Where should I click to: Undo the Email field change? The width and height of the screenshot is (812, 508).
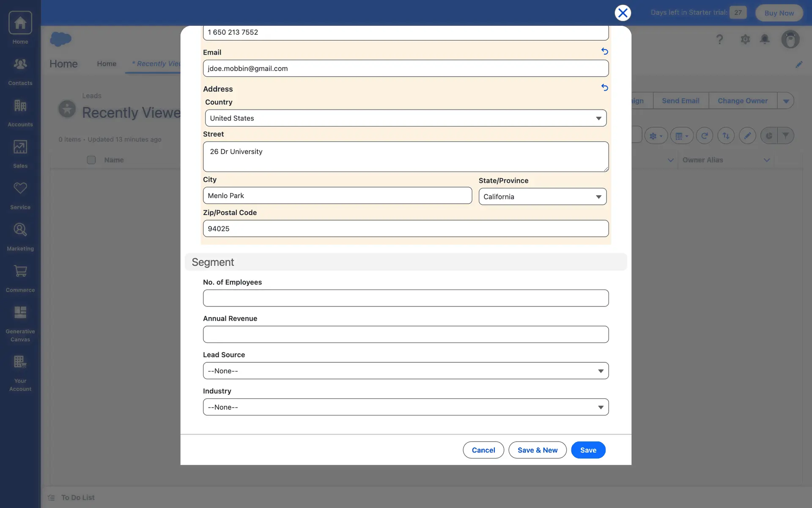604,51
